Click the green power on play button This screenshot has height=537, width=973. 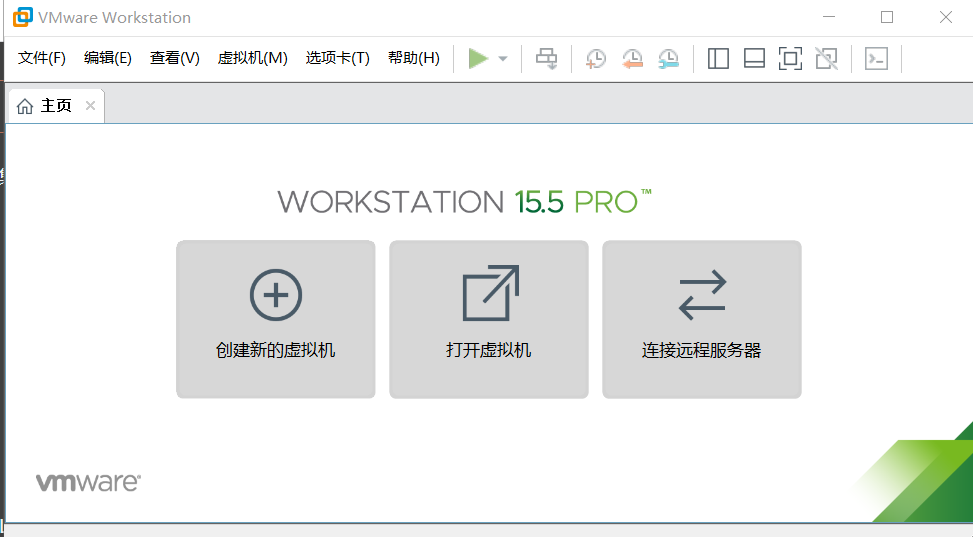click(x=478, y=59)
